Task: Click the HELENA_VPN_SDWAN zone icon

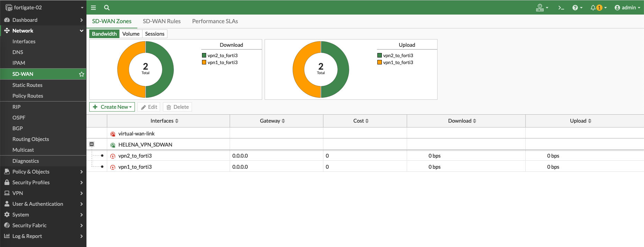Action: pyautogui.click(x=113, y=145)
